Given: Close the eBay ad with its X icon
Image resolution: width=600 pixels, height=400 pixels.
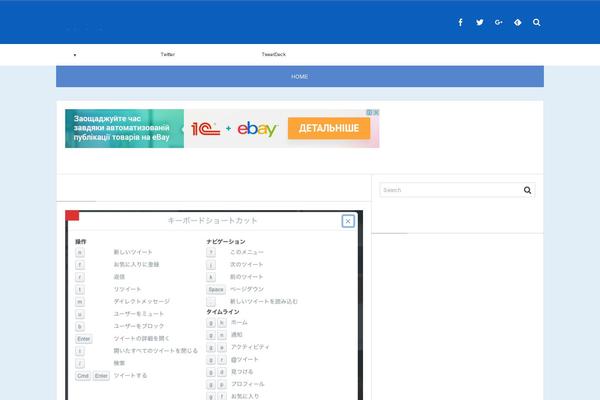Looking at the screenshot, I should [x=376, y=112].
